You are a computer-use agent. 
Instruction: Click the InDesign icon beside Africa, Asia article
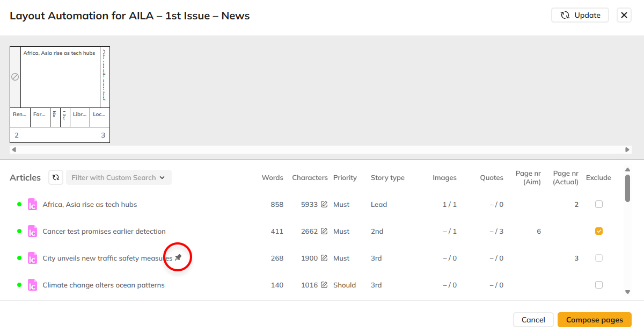pyautogui.click(x=32, y=204)
